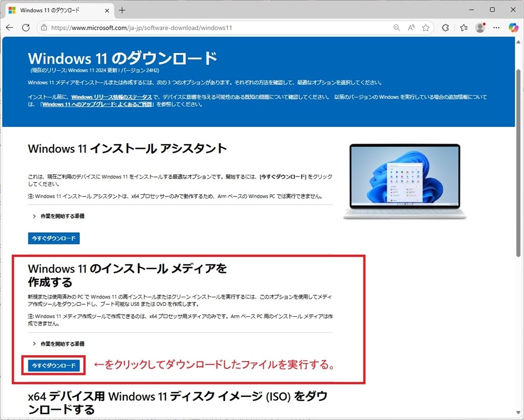This screenshot has width=524, height=420.
Task: Click the vertical scrollbar thumb
Action: point(518,163)
